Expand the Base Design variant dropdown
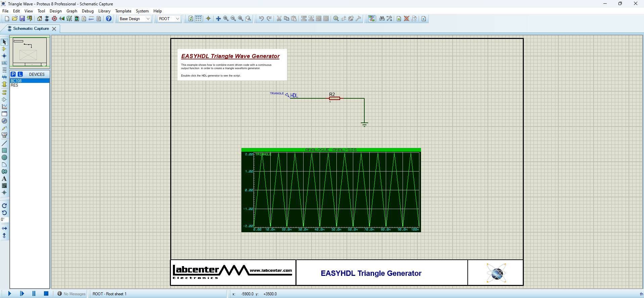644x298 pixels. pyautogui.click(x=135, y=19)
